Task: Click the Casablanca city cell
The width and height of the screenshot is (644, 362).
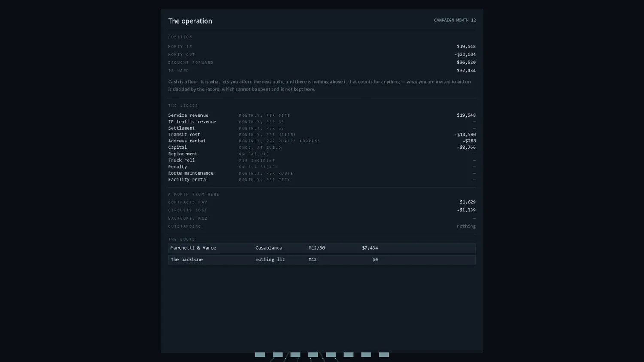Action: point(269,248)
